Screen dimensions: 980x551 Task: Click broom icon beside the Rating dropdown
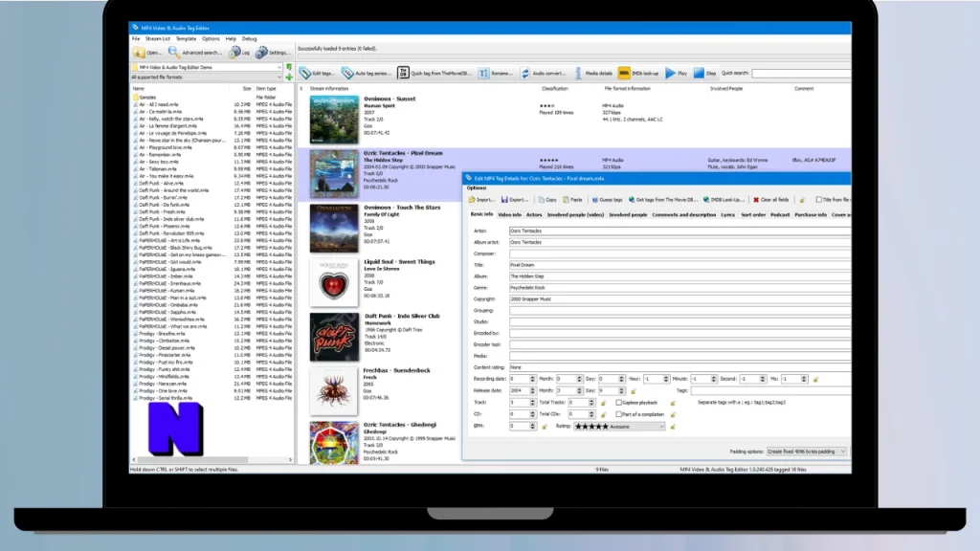point(673,427)
